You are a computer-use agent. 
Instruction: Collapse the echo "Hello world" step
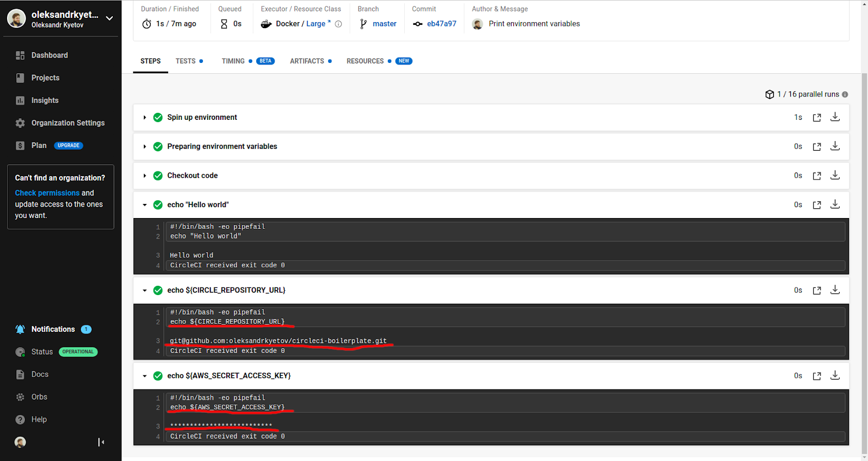(x=145, y=205)
